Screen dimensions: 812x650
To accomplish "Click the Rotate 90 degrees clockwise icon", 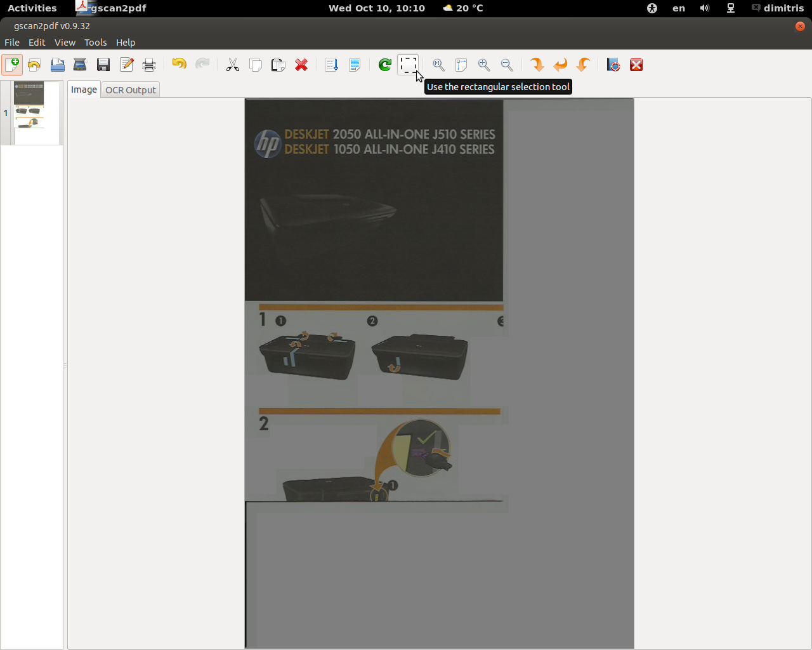I will pos(537,65).
